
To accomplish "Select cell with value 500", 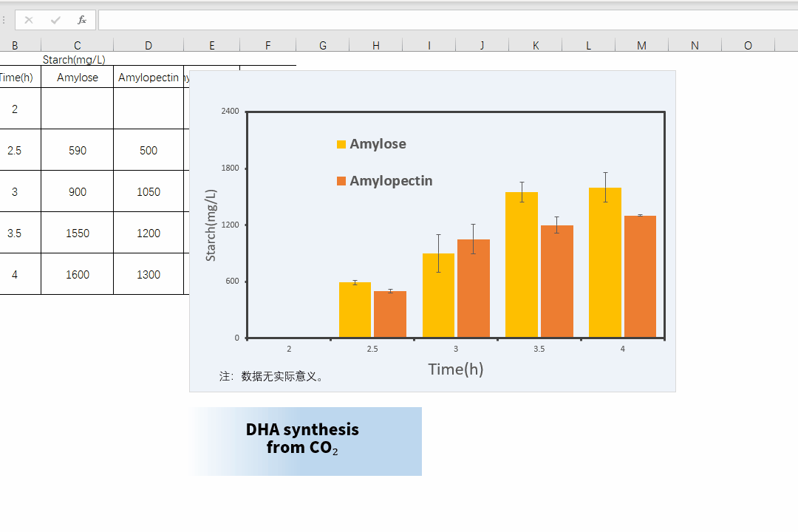I will point(148,150).
